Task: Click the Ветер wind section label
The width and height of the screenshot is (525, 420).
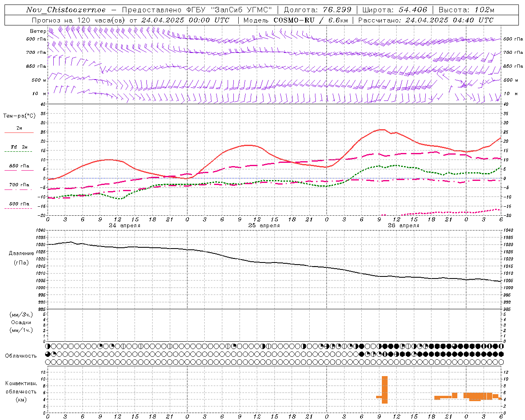Action: coord(38,31)
